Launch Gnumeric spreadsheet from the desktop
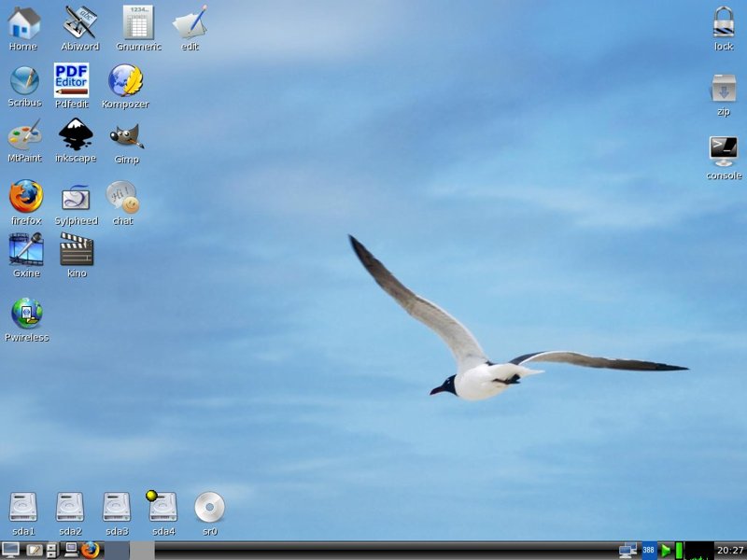This screenshot has height=560, width=747. coord(138,22)
